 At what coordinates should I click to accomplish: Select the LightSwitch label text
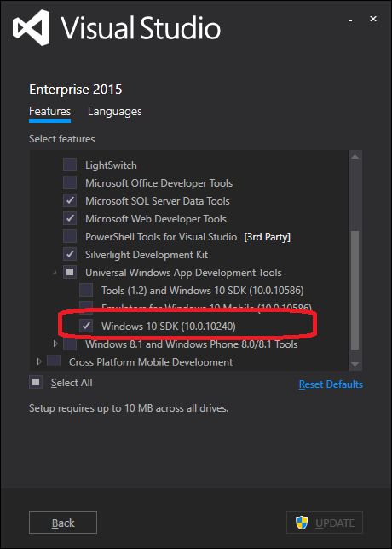point(111,165)
